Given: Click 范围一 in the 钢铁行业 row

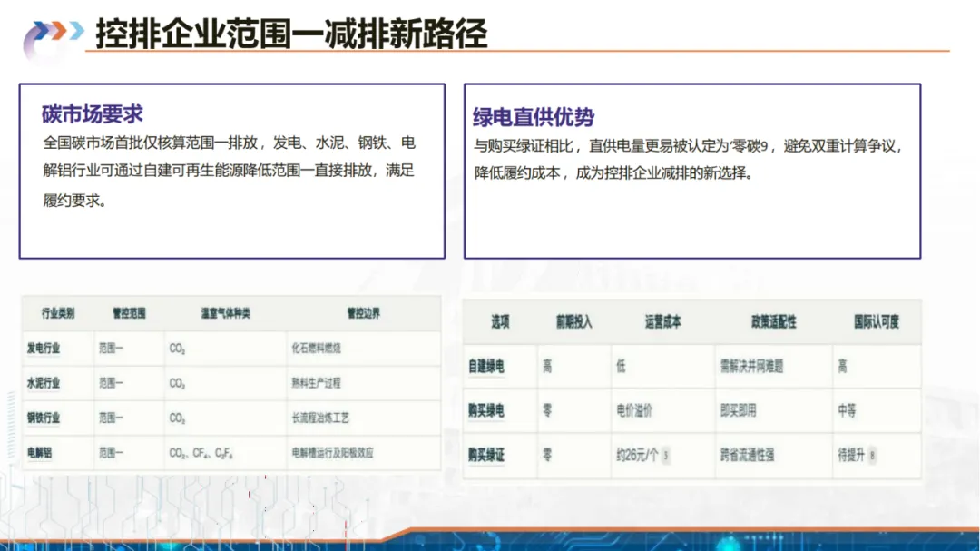Looking at the screenshot, I should pos(111,418).
